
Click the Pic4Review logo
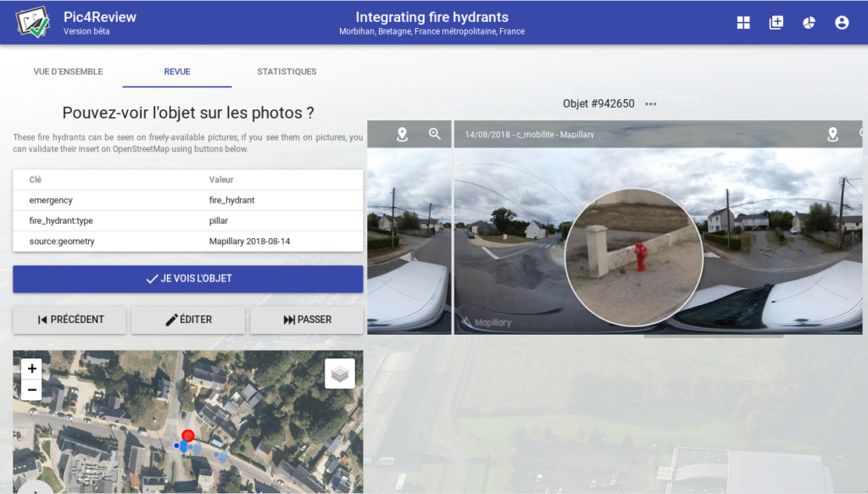(x=34, y=23)
